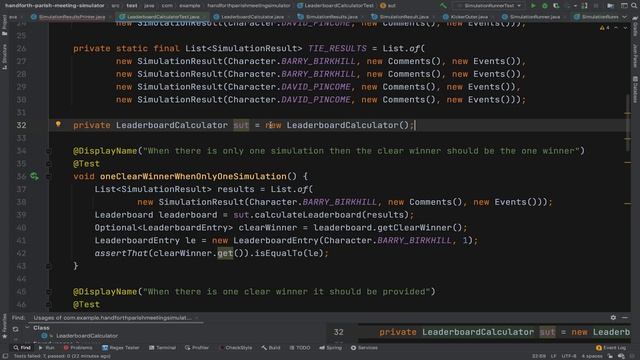
Task: Click the Tests failed status message
Action: tap(62, 356)
